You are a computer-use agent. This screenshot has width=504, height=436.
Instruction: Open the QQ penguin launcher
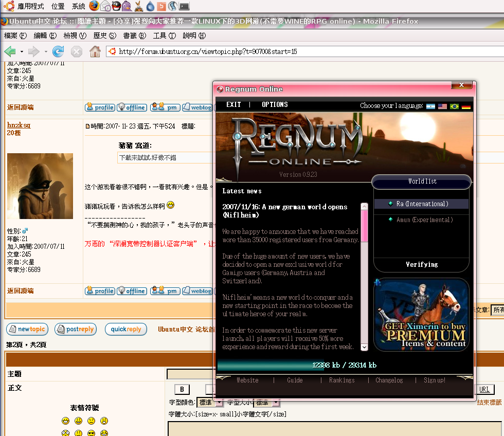(116, 6)
